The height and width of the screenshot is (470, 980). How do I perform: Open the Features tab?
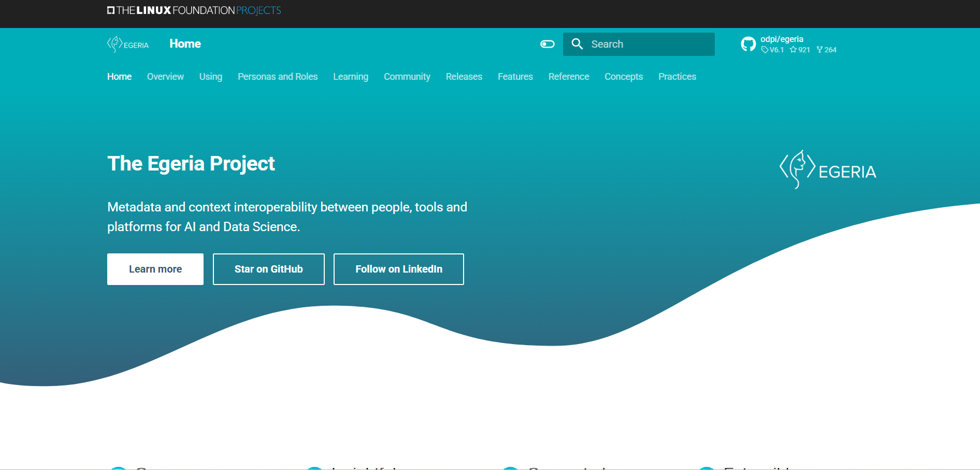[x=515, y=77]
